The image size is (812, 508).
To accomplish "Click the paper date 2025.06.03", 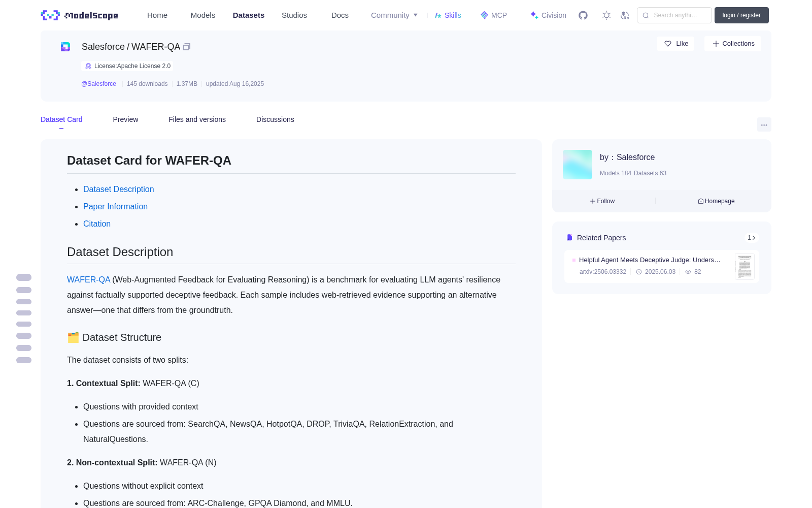I will point(660,272).
